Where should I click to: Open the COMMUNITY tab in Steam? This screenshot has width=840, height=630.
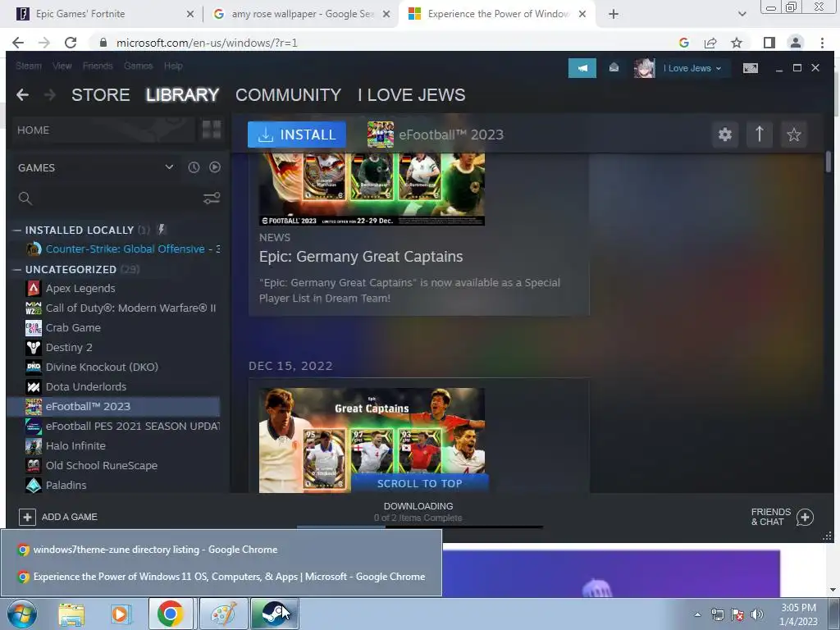click(x=288, y=95)
